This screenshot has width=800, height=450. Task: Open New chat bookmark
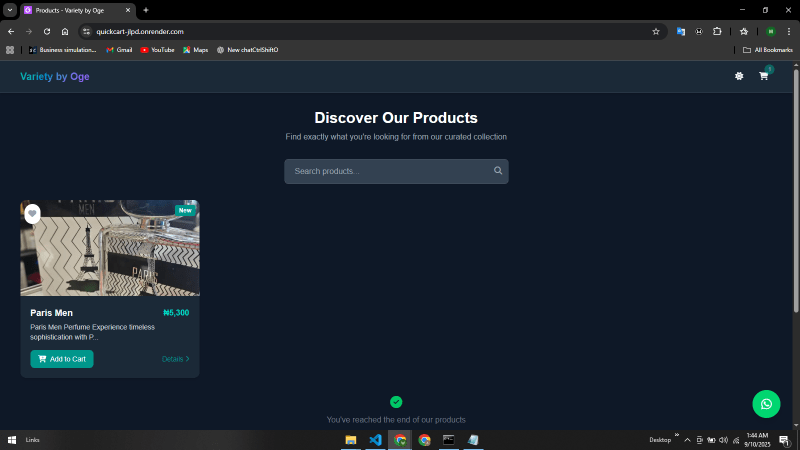[x=247, y=50]
